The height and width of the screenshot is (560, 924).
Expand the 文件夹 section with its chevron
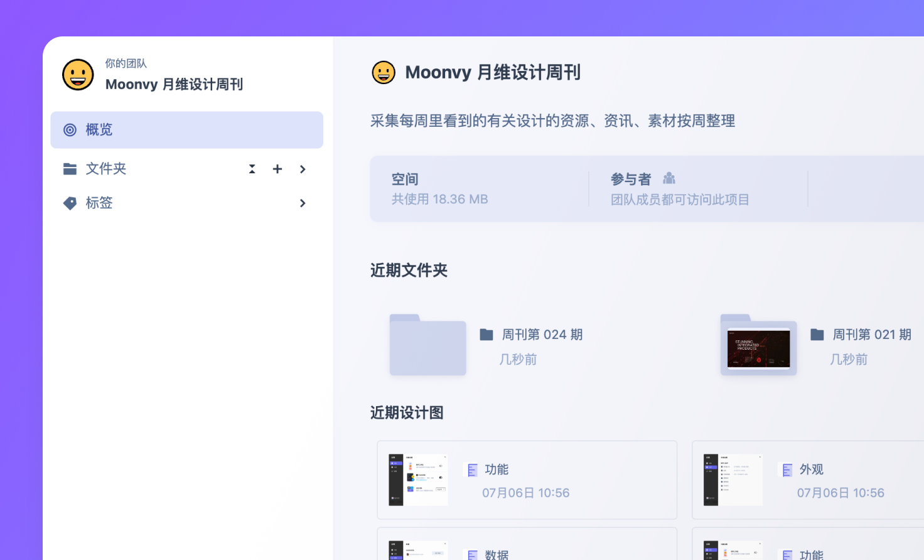point(303,168)
